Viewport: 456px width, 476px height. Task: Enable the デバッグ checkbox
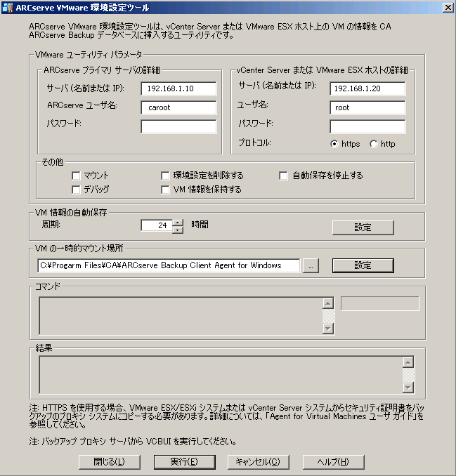(x=76, y=190)
